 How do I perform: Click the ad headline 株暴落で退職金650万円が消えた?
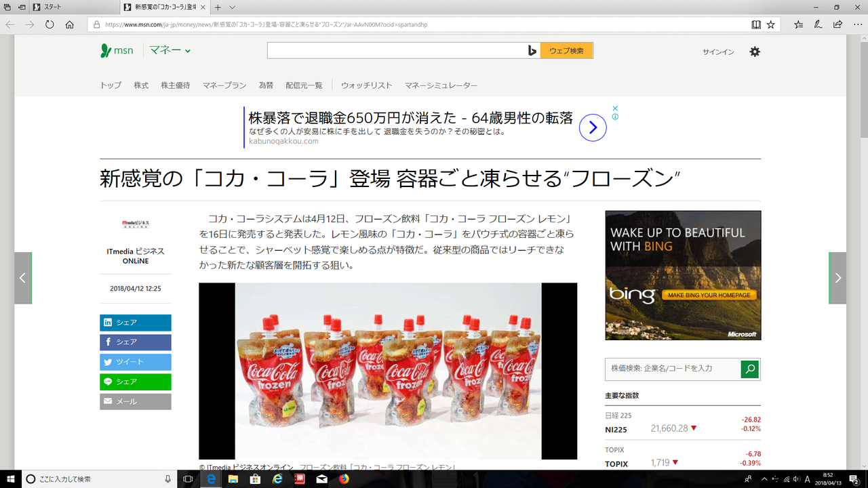click(x=411, y=118)
